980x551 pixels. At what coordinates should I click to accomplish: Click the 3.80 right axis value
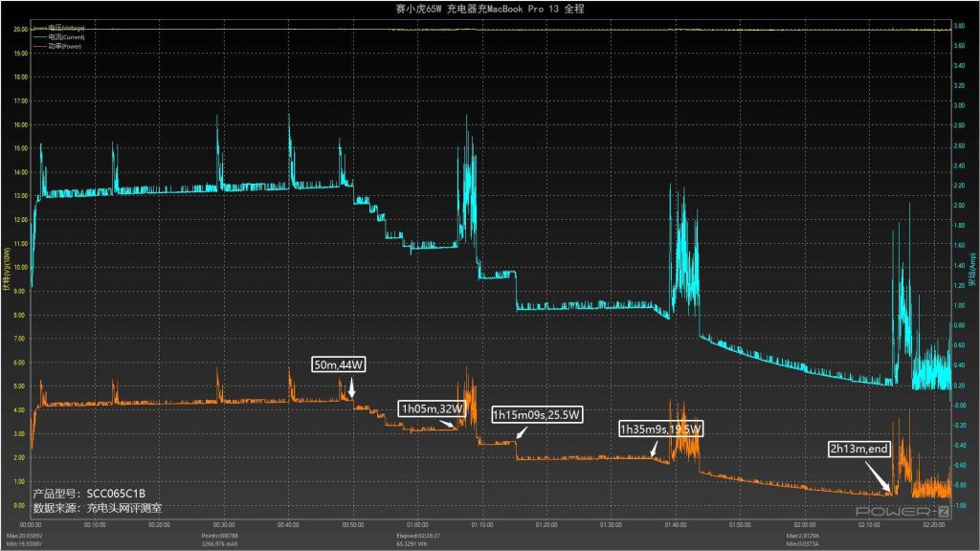tap(959, 26)
